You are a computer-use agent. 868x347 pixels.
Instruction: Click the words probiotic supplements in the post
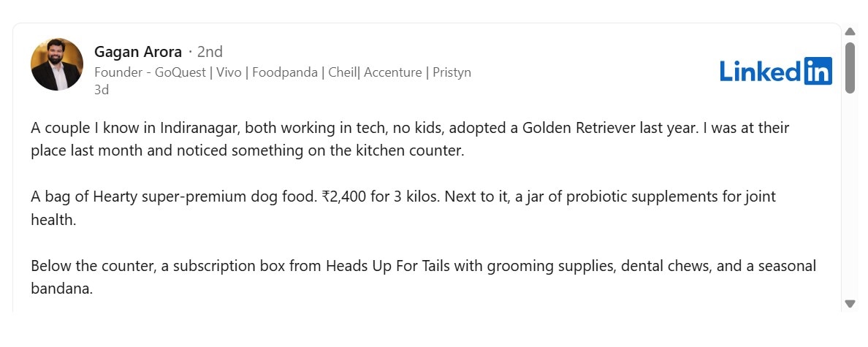click(x=595, y=197)
